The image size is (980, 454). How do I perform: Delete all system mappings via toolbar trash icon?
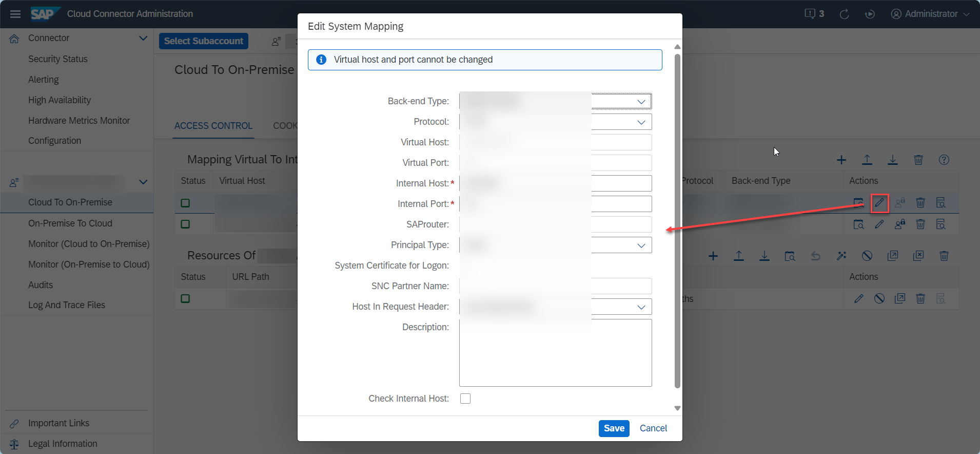click(x=918, y=160)
